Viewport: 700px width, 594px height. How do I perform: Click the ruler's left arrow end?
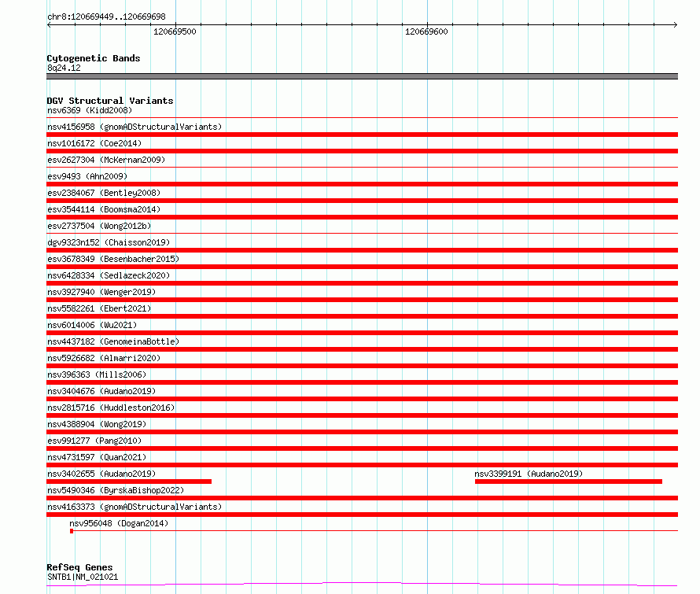(49, 24)
